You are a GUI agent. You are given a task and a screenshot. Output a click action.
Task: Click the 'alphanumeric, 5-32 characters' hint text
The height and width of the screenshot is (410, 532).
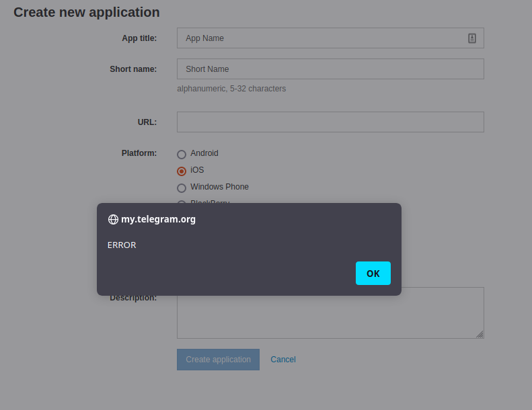[231, 89]
